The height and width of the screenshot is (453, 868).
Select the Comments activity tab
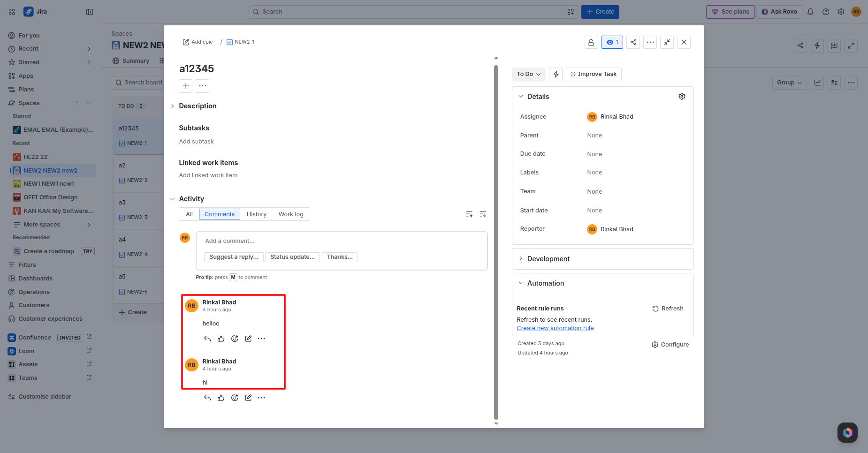coord(220,214)
